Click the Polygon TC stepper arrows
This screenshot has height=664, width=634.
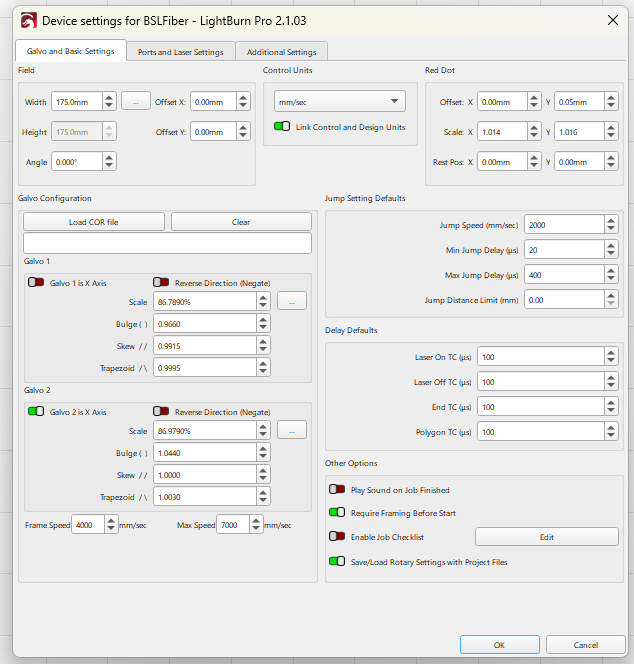611,432
